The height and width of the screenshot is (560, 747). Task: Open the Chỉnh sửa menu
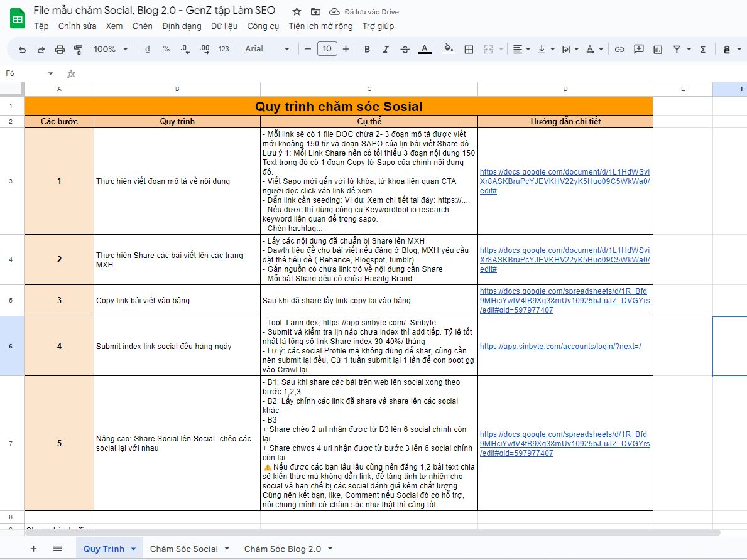(x=77, y=26)
